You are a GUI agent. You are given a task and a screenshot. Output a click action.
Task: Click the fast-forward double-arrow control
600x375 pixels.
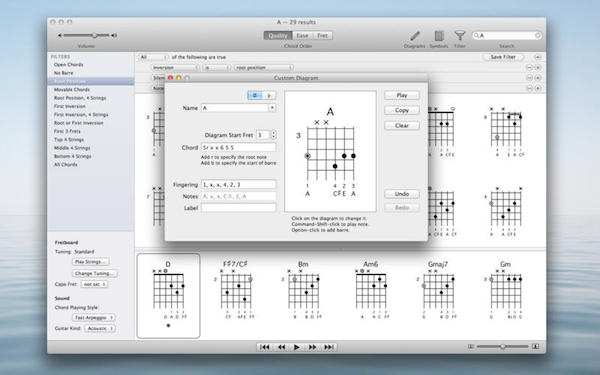tap(313, 347)
